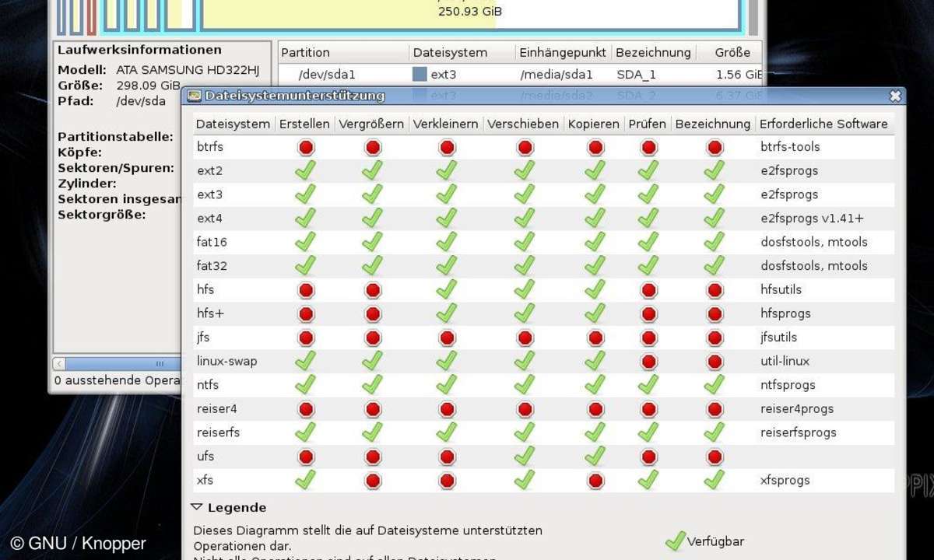
Task: Click the checkmark for ext3 Vergrößern
Action: 373,194
